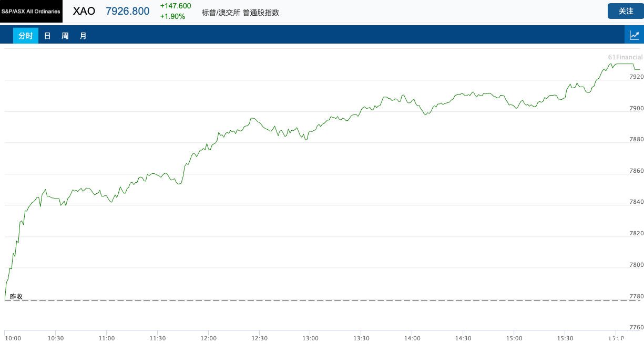Click the +147.600 change value
The image size is (644, 344).
[x=176, y=6]
